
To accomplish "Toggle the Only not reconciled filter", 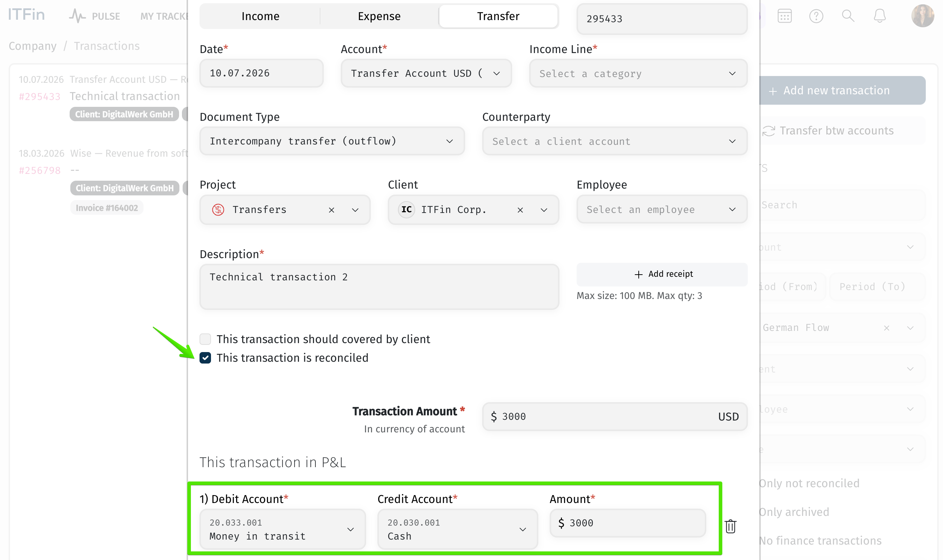I will pos(809,483).
